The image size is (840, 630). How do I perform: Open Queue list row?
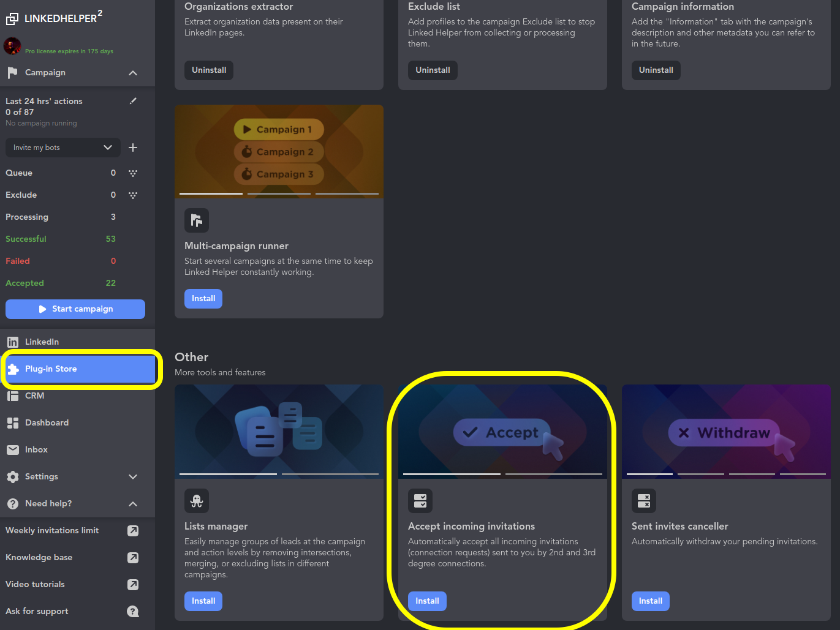click(x=61, y=173)
